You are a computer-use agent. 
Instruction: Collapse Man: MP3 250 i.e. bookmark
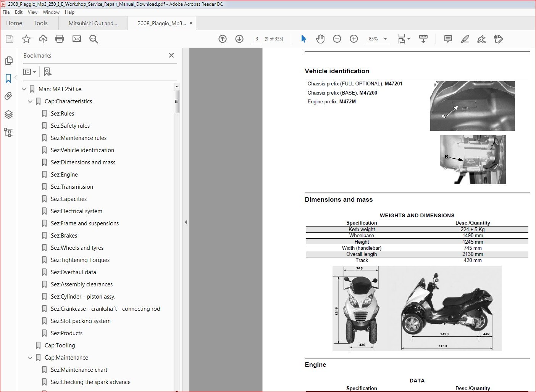[x=24, y=89]
